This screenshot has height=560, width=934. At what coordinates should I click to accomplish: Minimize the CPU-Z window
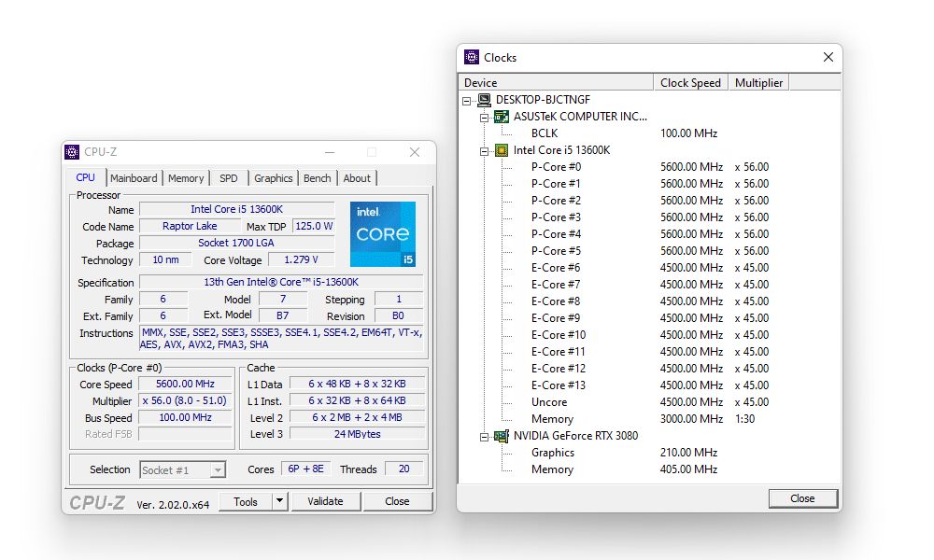330,152
